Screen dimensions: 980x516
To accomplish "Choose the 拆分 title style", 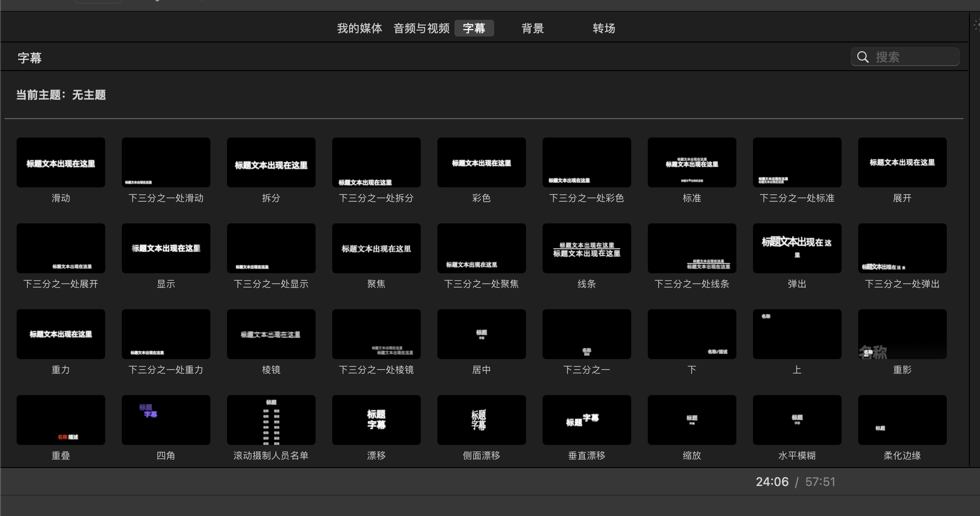I will (x=271, y=162).
